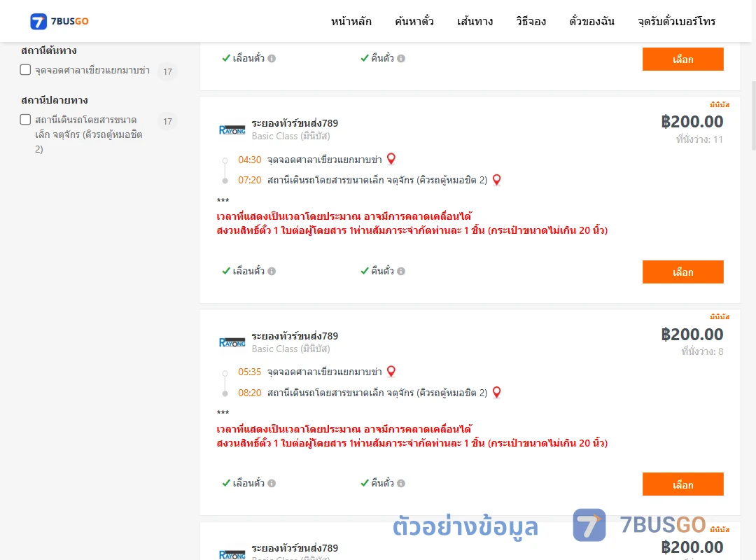
Task: Click ระยองทัวร์ขนส่ง789 name on the 05:35 card
Action: pos(295,336)
